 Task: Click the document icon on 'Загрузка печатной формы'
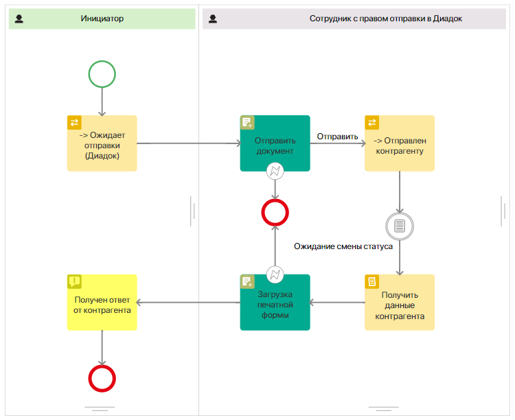click(x=247, y=282)
